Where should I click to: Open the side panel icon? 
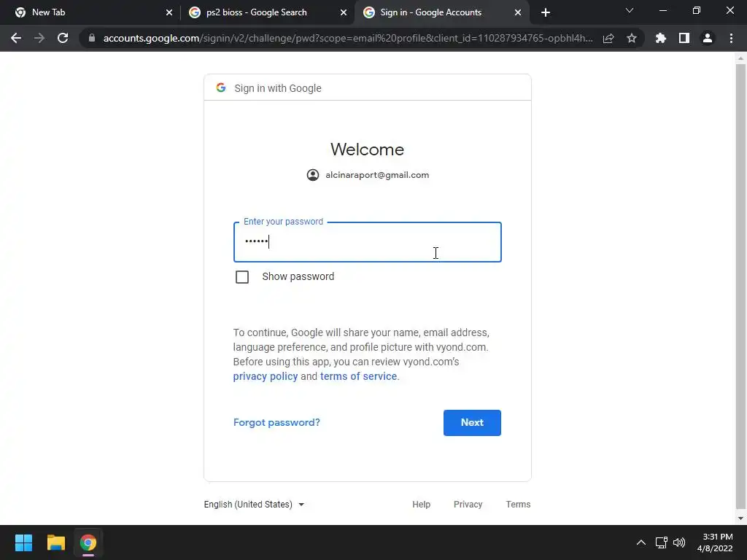(x=684, y=38)
